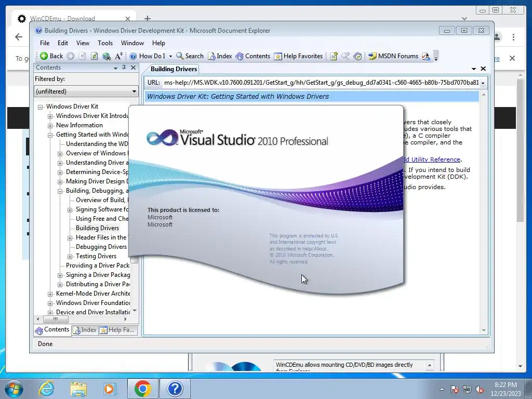Screen dimensions: 532x399
Task: Open the File menu
Action: 45,43
